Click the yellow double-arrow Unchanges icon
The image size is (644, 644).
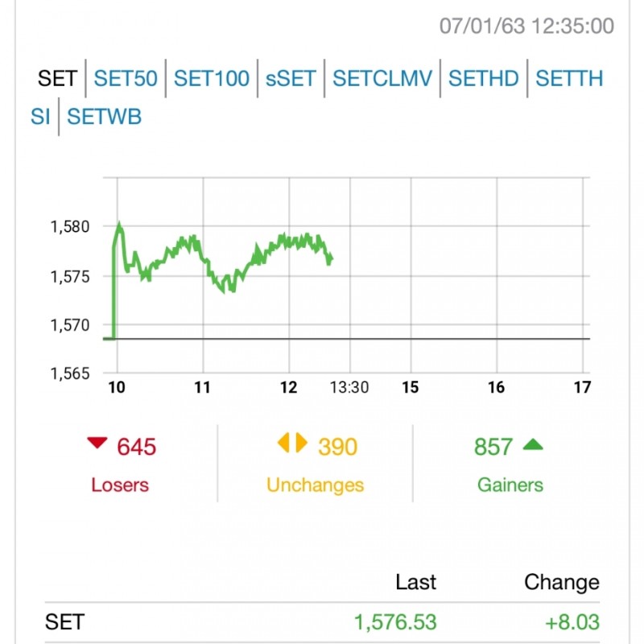coord(292,443)
